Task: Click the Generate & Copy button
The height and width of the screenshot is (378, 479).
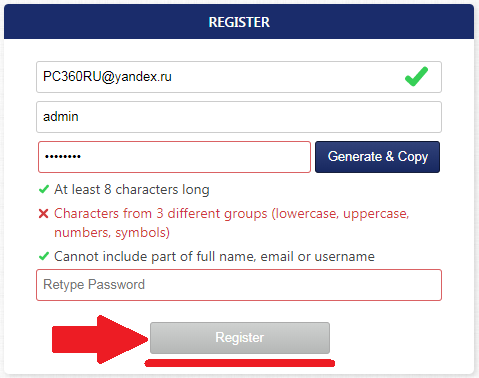Action: pos(377,157)
